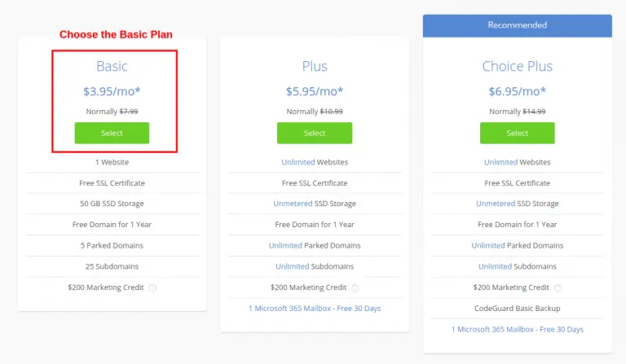Click CodeGuard Basic Backup feature

tap(518, 308)
